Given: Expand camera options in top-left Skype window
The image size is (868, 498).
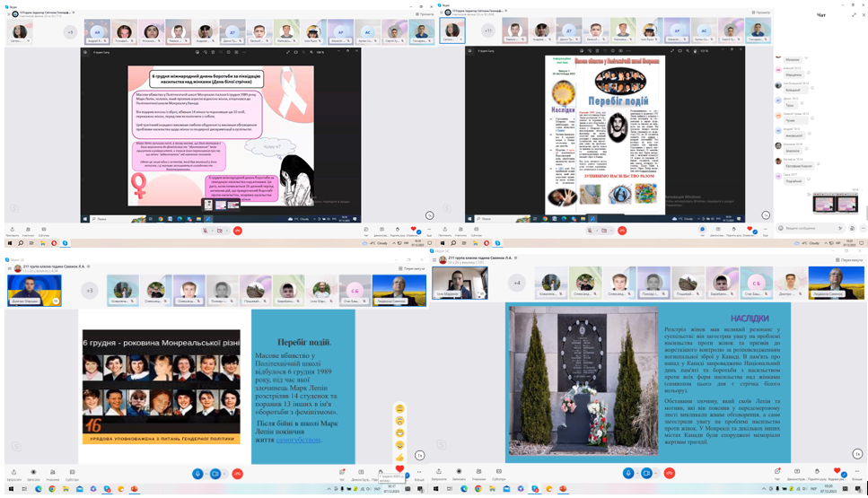Looking at the screenshot, I should (227, 231).
